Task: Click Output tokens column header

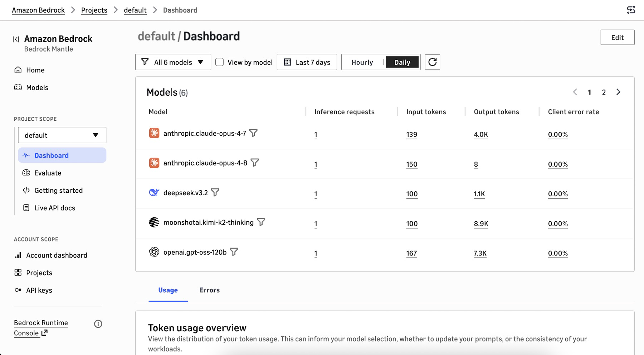Action: click(x=496, y=112)
